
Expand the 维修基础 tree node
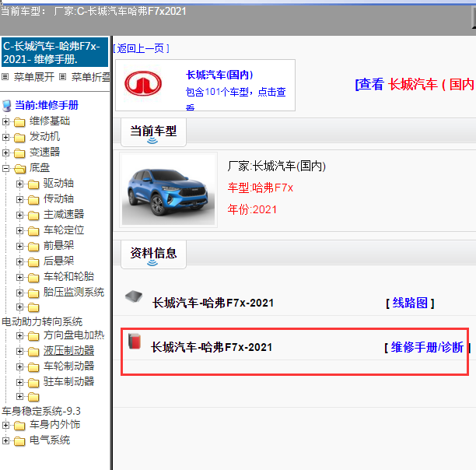(x=5, y=121)
